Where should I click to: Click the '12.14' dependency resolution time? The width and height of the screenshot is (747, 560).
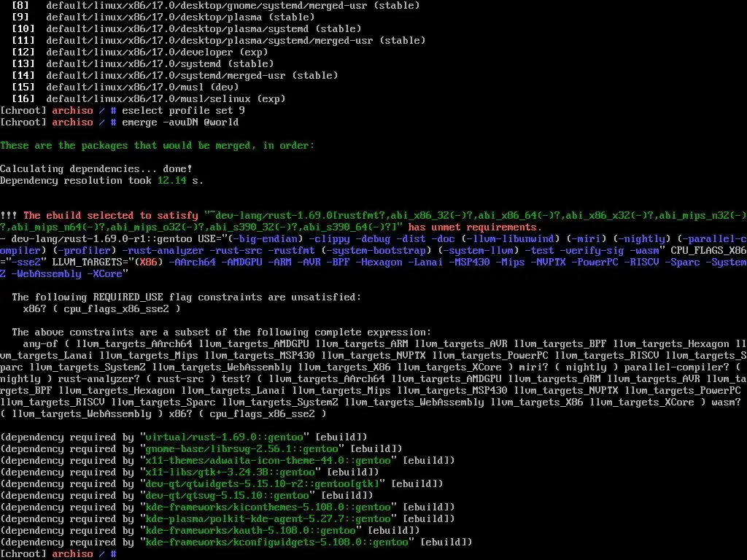coord(172,181)
